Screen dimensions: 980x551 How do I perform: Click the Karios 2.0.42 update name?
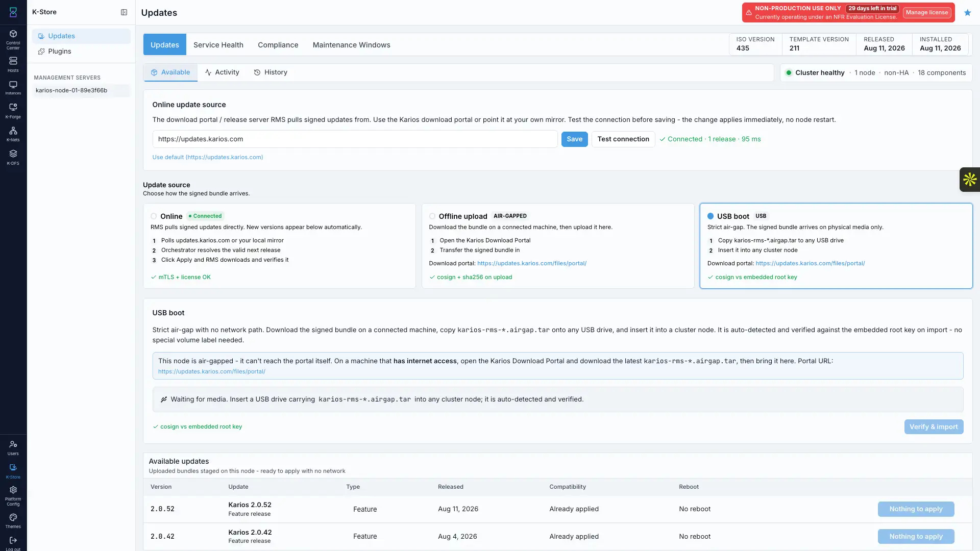(250, 533)
